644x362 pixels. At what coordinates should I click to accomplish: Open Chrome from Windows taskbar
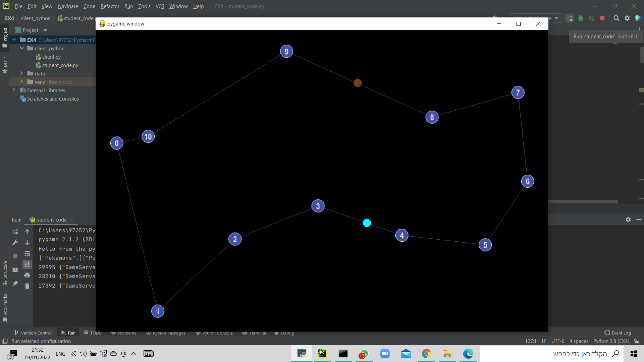click(x=426, y=354)
